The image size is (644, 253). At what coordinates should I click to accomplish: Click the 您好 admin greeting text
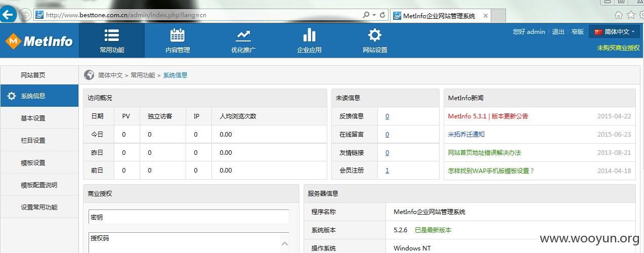[x=529, y=31]
